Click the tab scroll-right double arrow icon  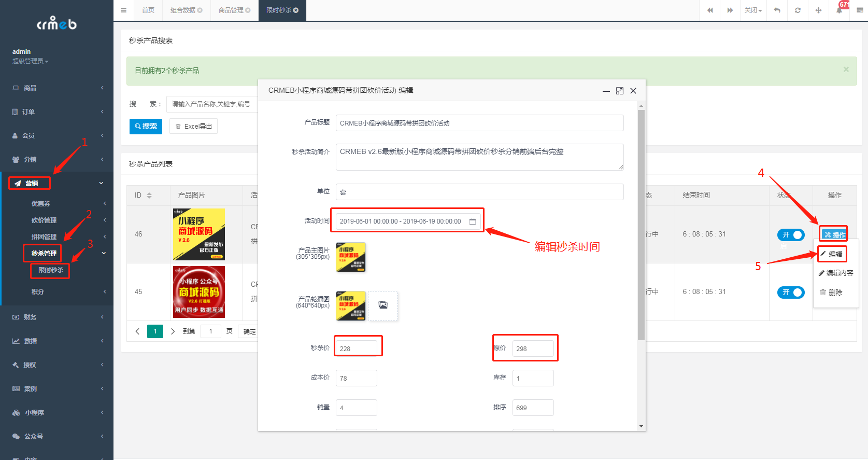tap(730, 10)
